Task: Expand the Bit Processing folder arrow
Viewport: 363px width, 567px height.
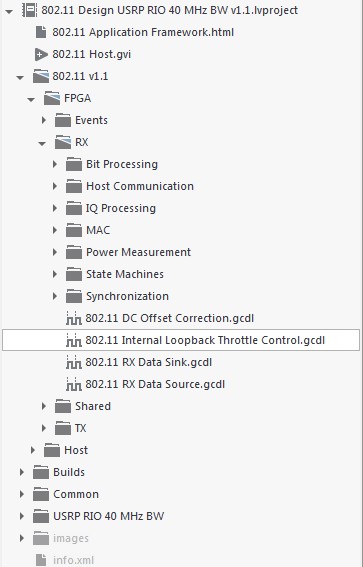Action: pos(55,164)
